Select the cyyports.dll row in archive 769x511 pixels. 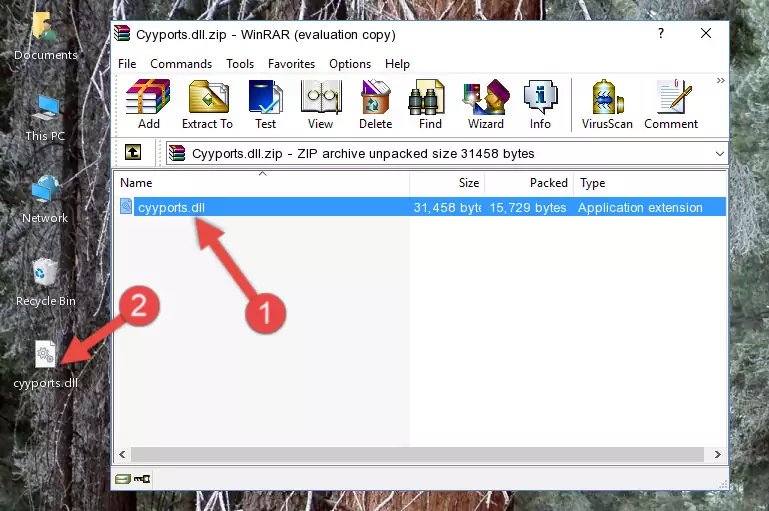point(422,207)
